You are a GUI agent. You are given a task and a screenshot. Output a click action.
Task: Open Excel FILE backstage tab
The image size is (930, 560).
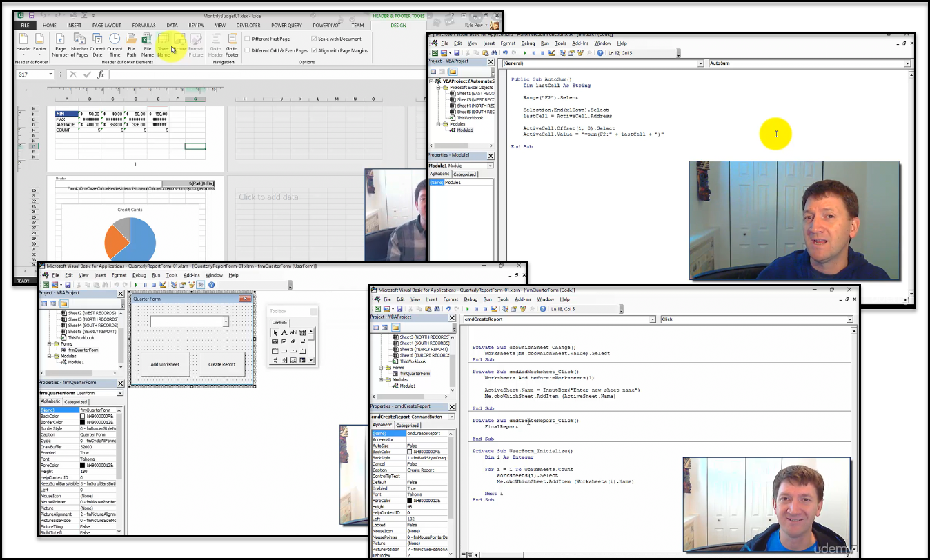pos(25,26)
